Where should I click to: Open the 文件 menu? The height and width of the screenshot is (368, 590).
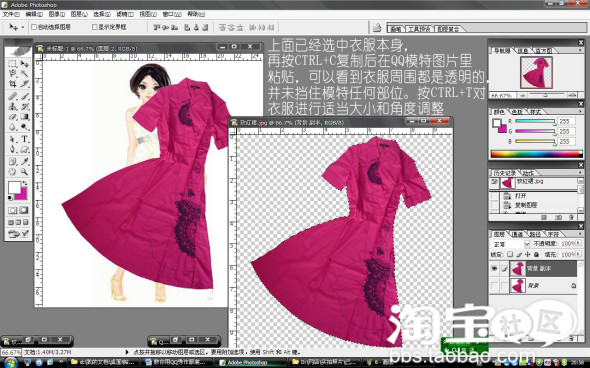[11, 14]
